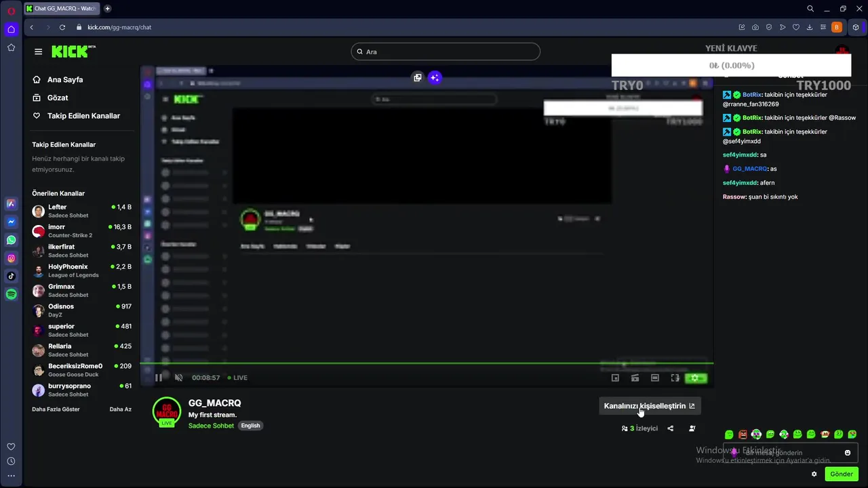
Task: Click the purple Aria AI sparkle button
Action: [x=435, y=77]
